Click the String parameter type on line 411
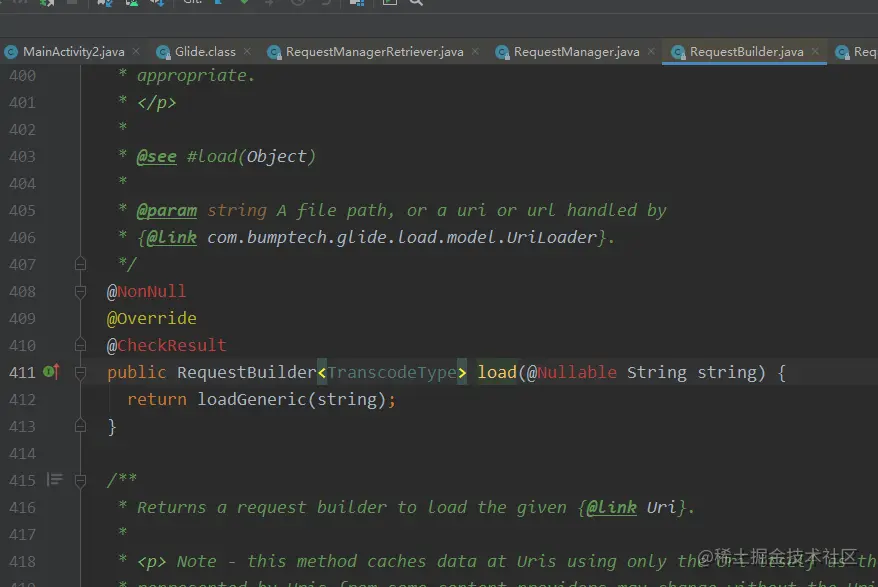This screenshot has height=587, width=878. click(657, 372)
